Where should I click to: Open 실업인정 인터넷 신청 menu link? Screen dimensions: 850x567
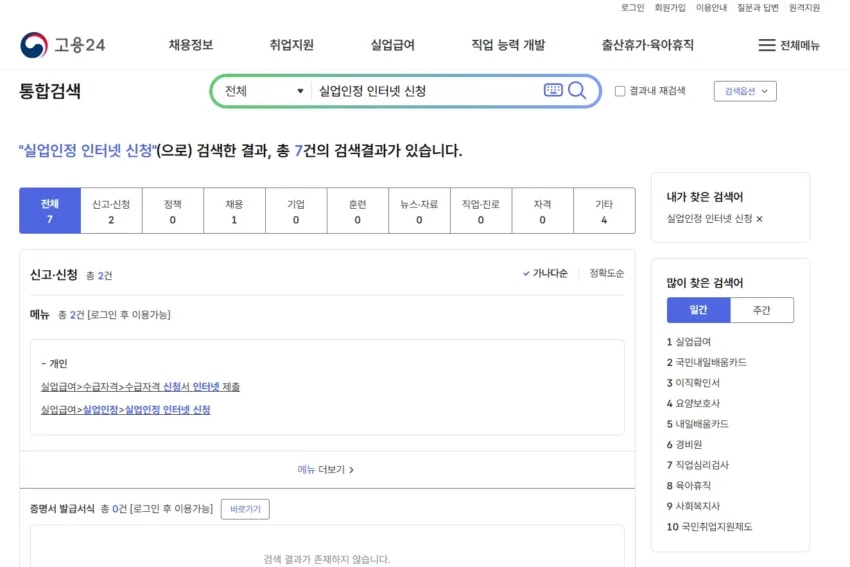(126, 410)
